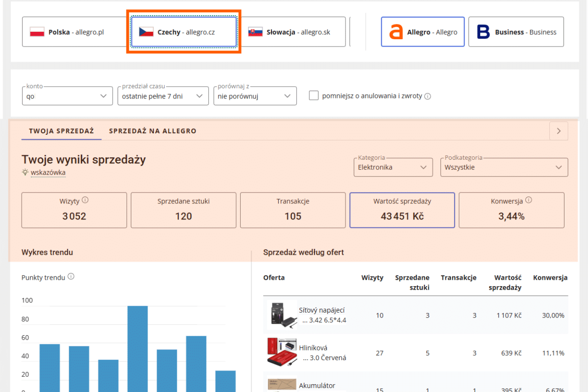Open the wskazówka hint link
Screen dimensions: 588x392
[48, 172]
